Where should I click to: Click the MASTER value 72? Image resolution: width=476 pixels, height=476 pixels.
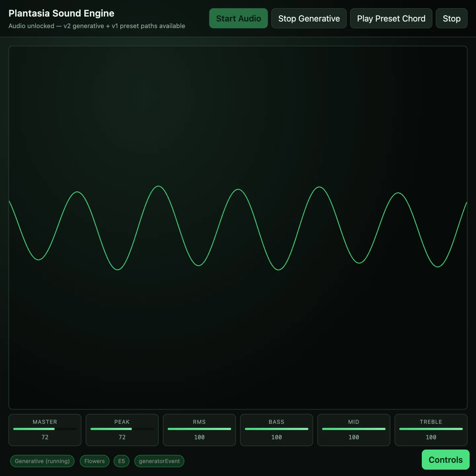pos(45,437)
